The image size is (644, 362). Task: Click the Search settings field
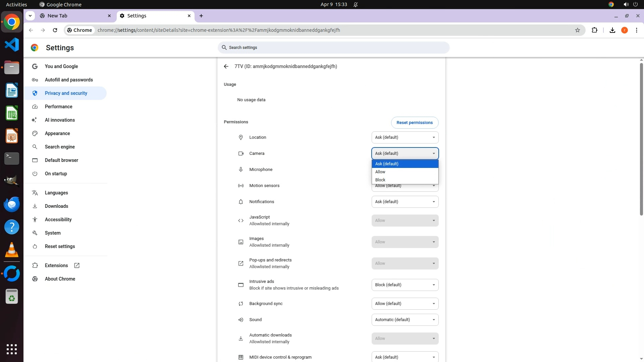click(x=333, y=48)
